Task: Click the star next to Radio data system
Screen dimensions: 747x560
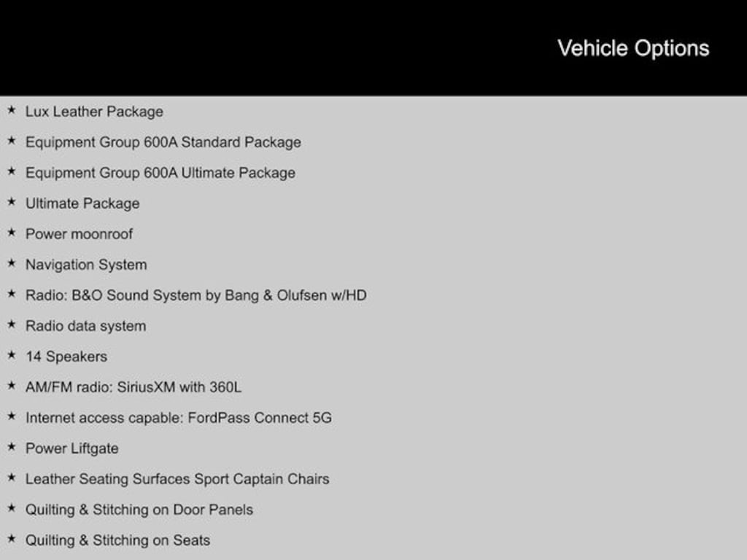Action: 11,325
